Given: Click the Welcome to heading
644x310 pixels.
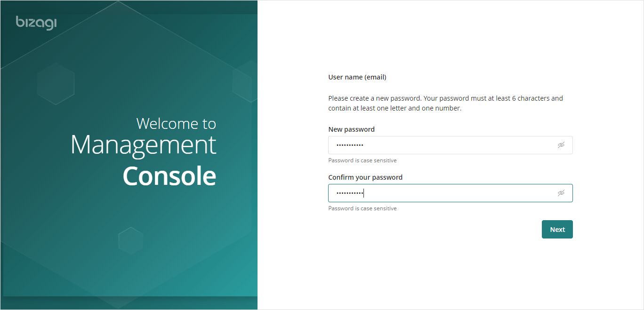Looking at the screenshot, I should (176, 123).
